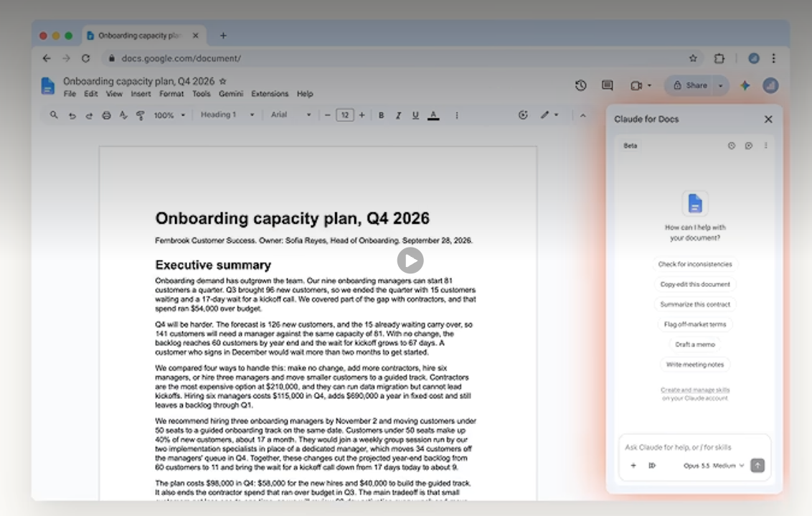Start a new chat in Claude panel
The image size is (812, 516).
pyautogui.click(x=749, y=146)
